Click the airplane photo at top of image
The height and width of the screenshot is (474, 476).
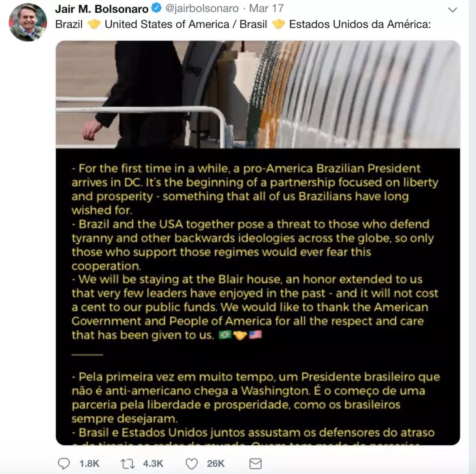point(258,94)
